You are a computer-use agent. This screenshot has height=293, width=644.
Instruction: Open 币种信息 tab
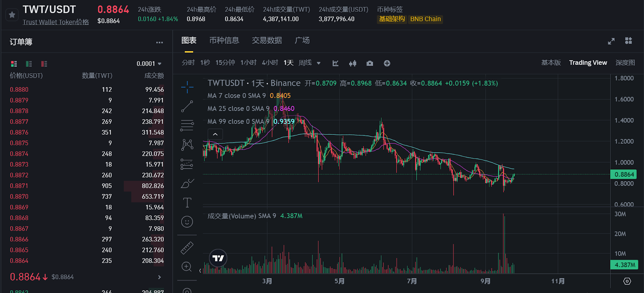click(224, 40)
